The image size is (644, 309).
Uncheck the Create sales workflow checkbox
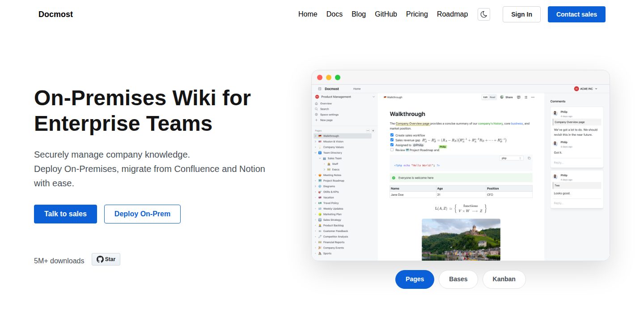pos(392,135)
